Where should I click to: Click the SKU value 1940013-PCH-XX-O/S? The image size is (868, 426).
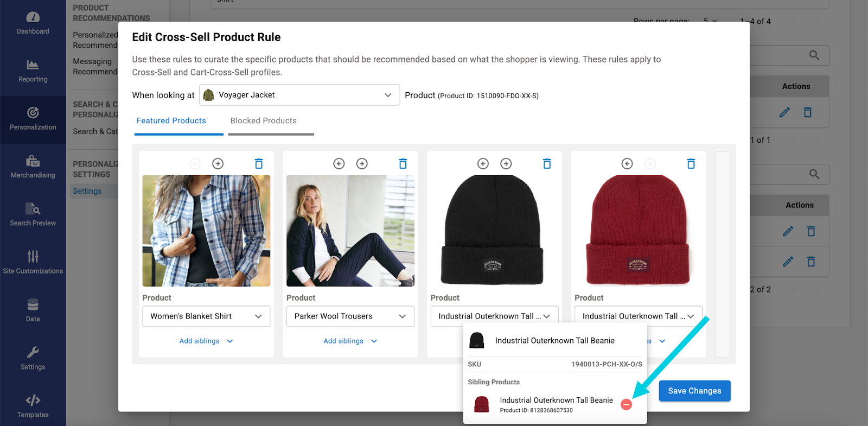coord(607,364)
